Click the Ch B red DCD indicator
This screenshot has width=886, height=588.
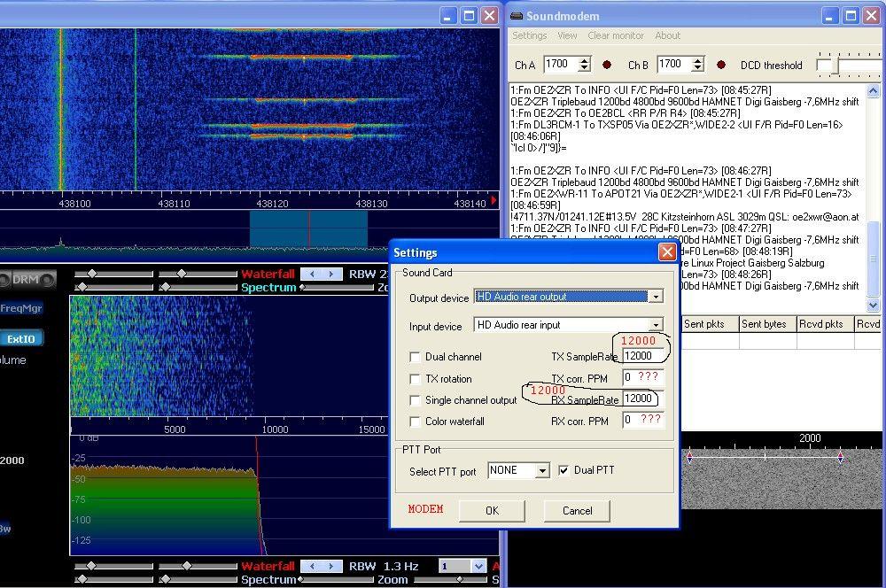[x=721, y=65]
